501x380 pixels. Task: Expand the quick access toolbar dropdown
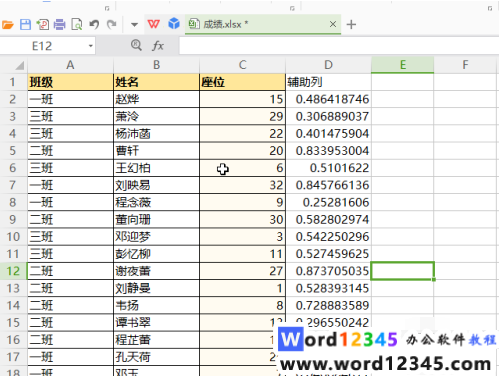click(134, 25)
